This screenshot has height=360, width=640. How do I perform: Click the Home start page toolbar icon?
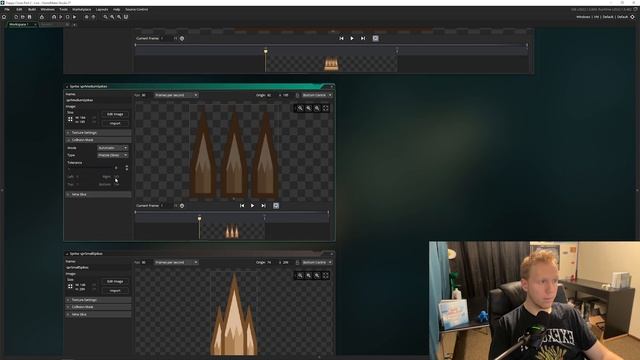click(x=4, y=17)
